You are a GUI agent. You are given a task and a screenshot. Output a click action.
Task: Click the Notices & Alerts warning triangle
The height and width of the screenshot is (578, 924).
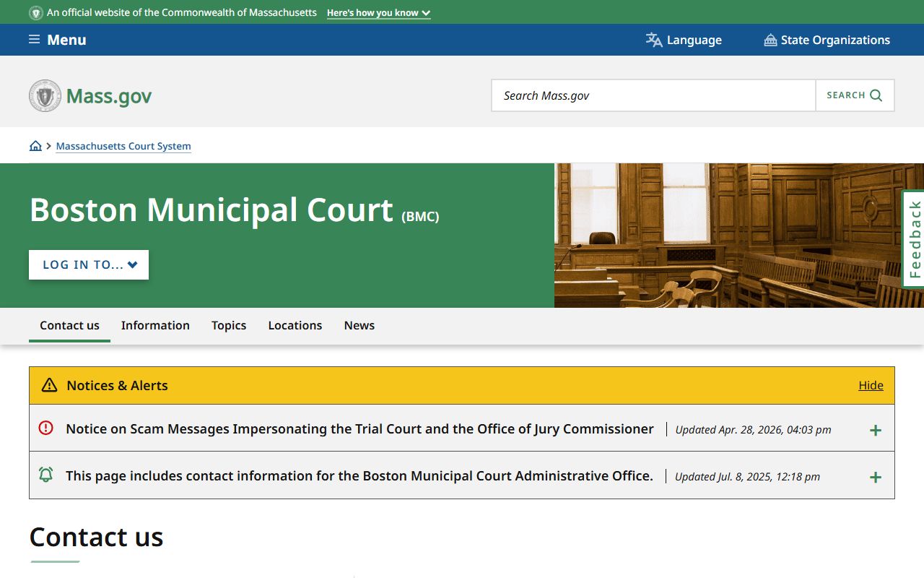point(49,385)
